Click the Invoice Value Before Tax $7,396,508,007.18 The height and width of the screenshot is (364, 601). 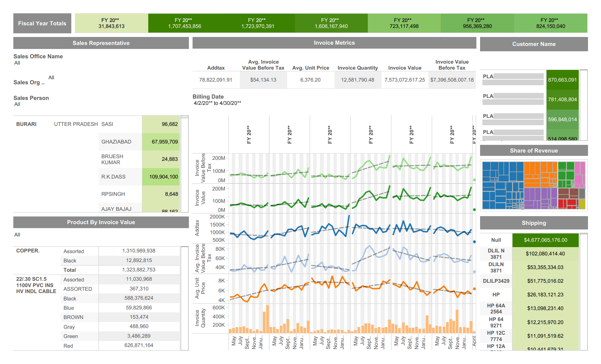[x=452, y=80]
